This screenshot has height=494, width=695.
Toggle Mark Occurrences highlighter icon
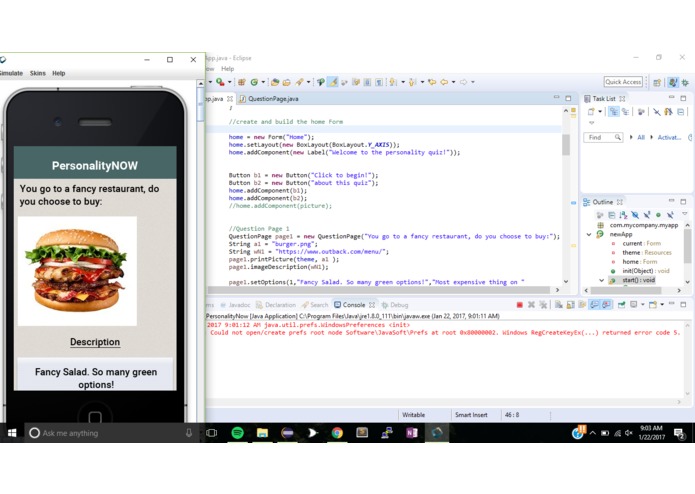333,82
